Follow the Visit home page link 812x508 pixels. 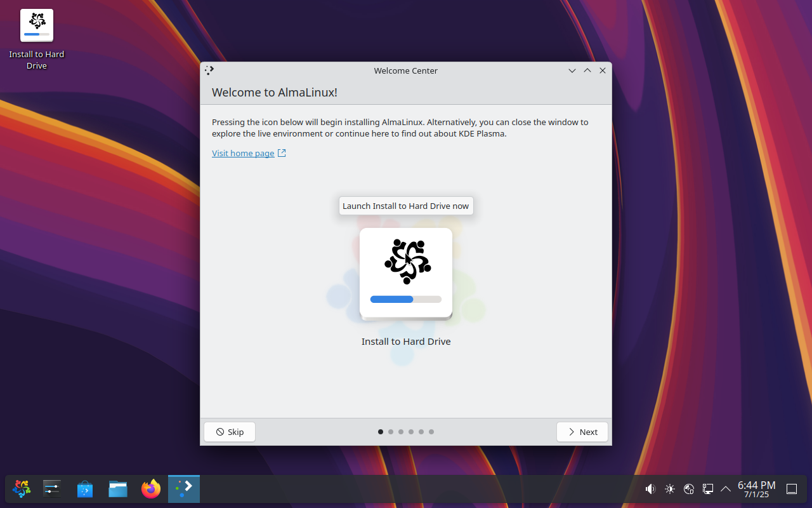[249, 153]
